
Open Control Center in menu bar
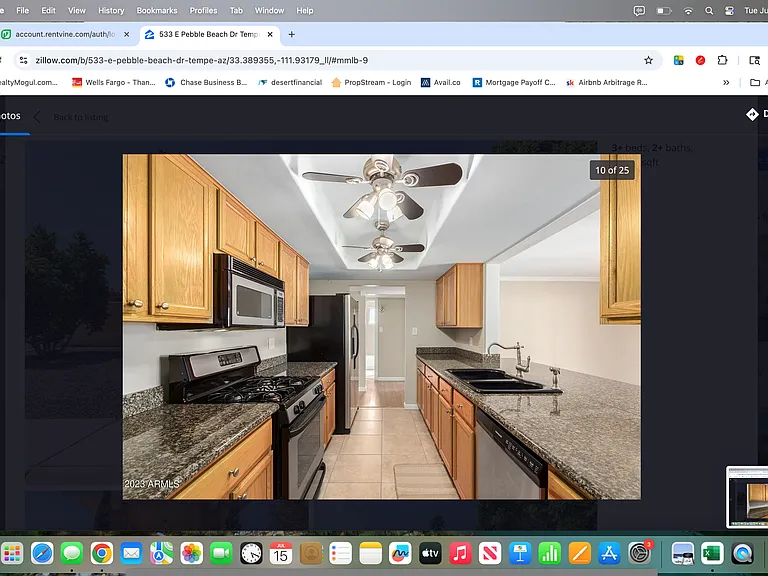pyautogui.click(x=729, y=11)
